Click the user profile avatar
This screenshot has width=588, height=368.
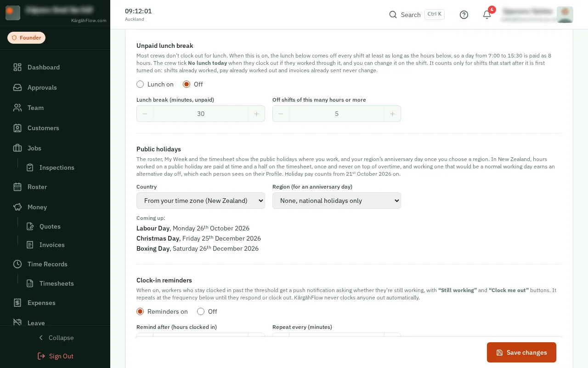565,14
